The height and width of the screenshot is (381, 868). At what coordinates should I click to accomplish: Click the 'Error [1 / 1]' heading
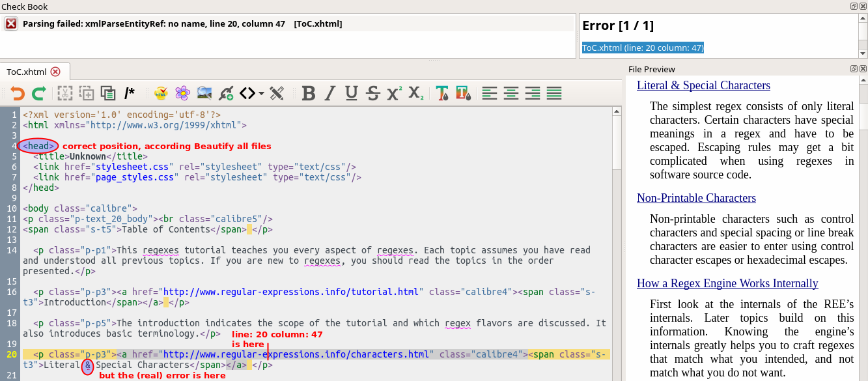click(x=618, y=25)
